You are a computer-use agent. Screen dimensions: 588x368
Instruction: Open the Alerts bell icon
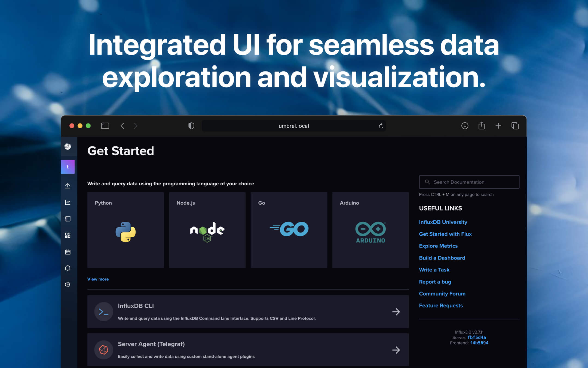[x=68, y=269]
